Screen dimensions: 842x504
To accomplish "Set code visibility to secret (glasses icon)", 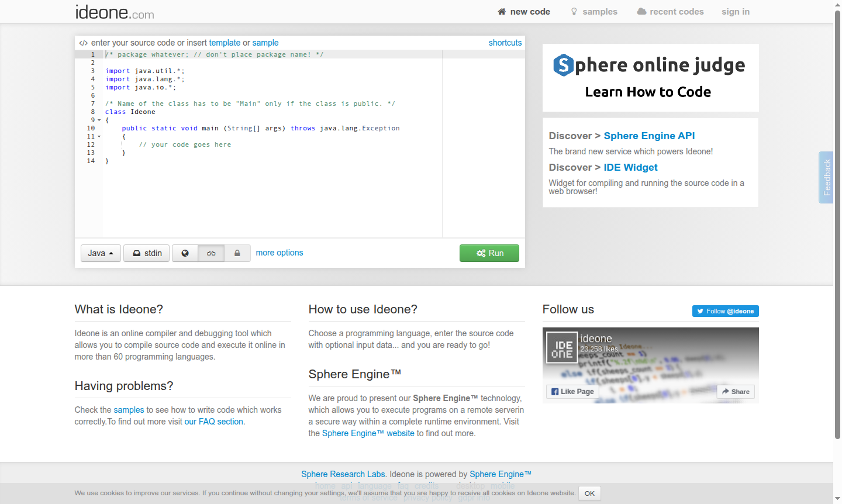I will point(211,253).
